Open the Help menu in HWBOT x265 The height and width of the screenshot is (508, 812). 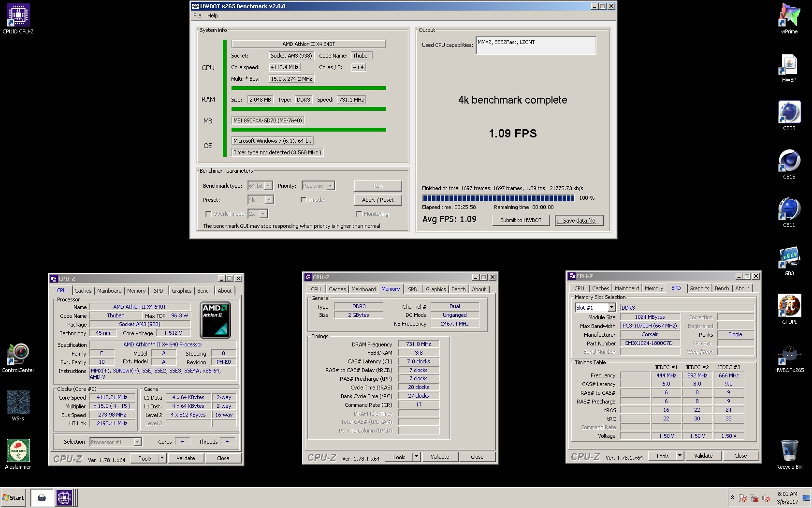[x=213, y=15]
